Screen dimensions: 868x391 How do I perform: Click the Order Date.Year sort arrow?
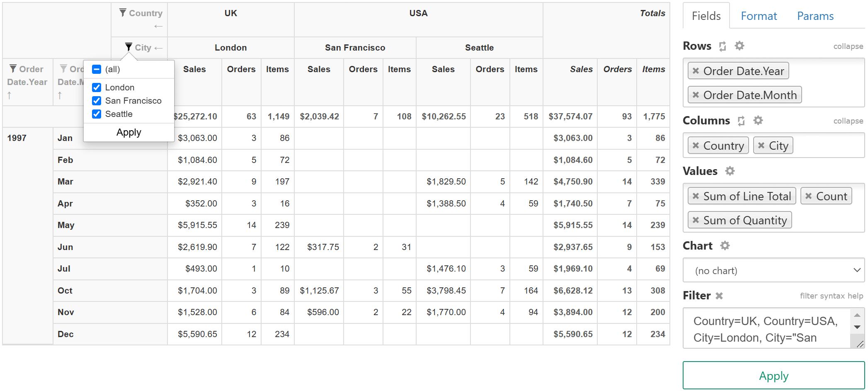point(10,95)
